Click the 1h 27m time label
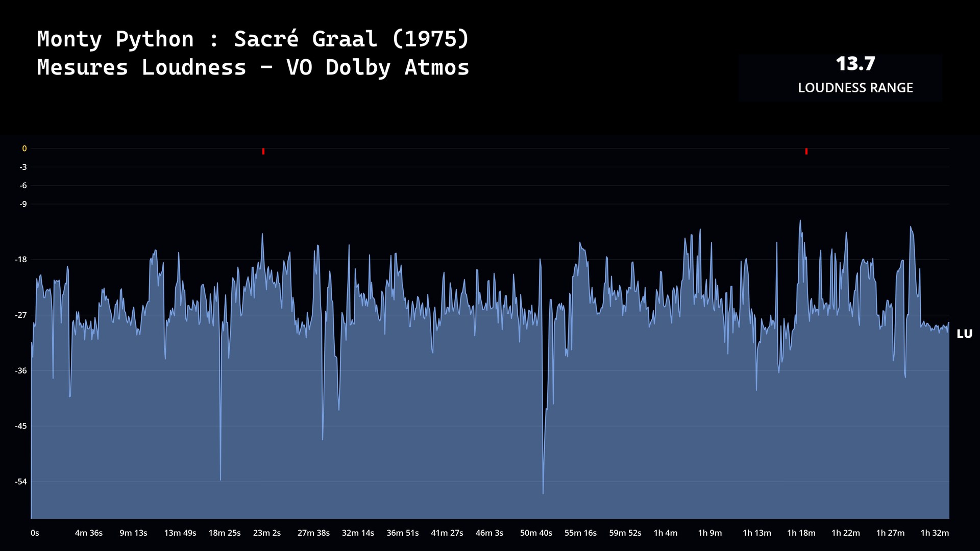980x551 pixels. (890, 533)
